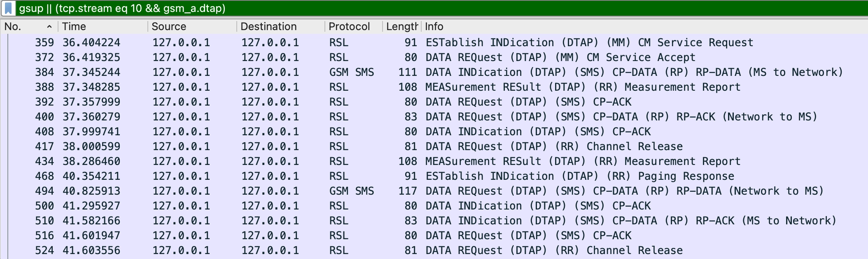Select packet 494 RP-DATA Network to MS
The image size is (868, 259).
pyautogui.click(x=624, y=191)
